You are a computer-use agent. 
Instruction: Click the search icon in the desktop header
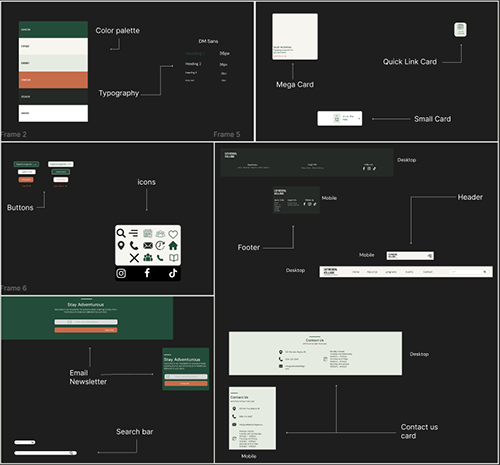tap(485, 272)
